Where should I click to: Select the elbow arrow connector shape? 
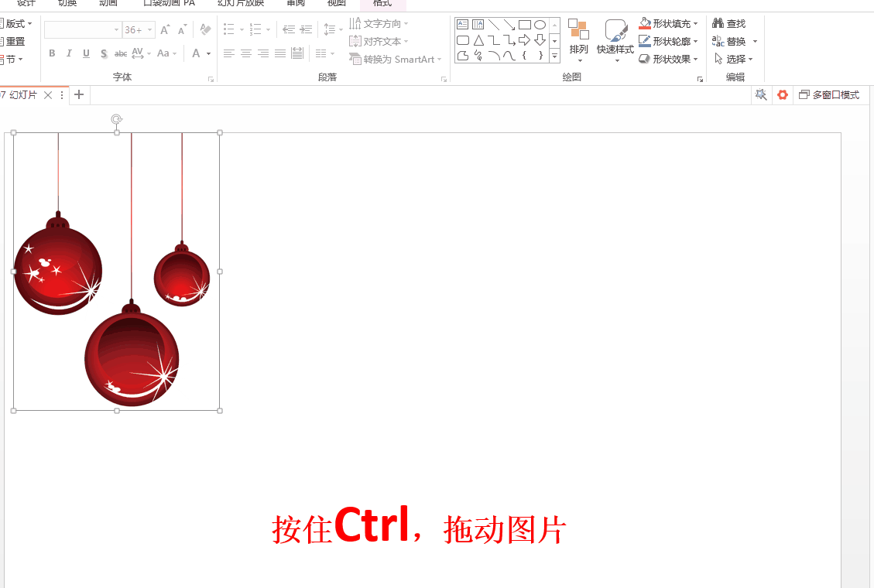click(x=509, y=40)
